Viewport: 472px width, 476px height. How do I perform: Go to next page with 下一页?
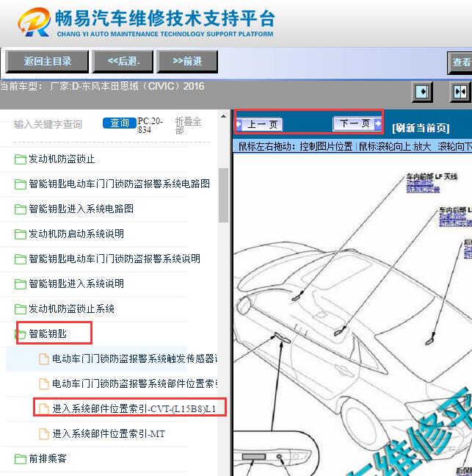[x=357, y=123]
